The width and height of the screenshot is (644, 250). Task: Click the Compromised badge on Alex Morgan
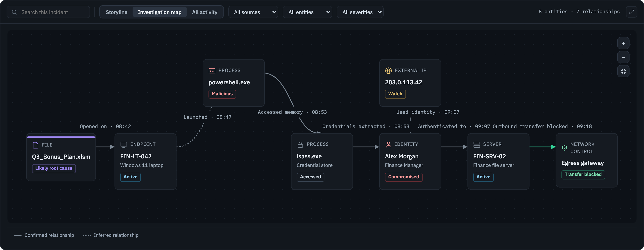point(403,177)
